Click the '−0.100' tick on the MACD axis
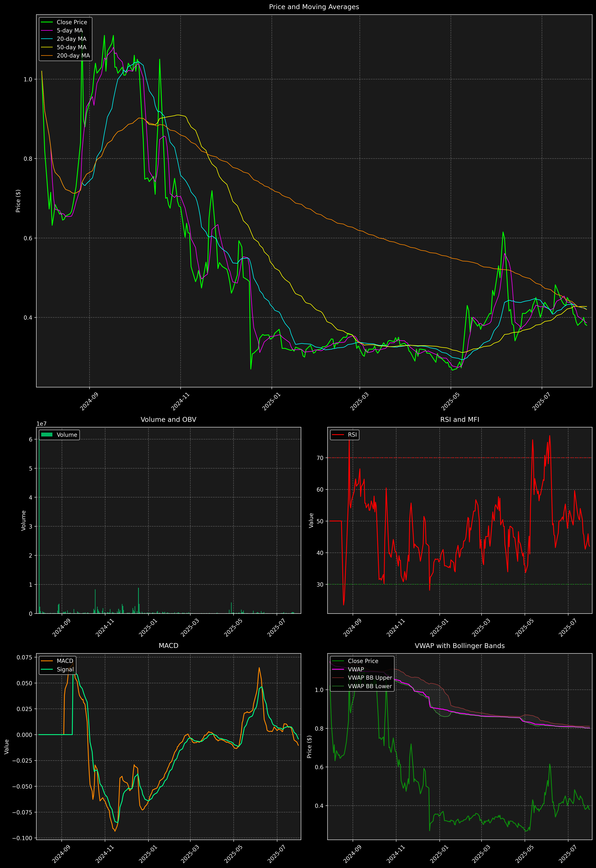The width and height of the screenshot is (596, 868). [22, 838]
